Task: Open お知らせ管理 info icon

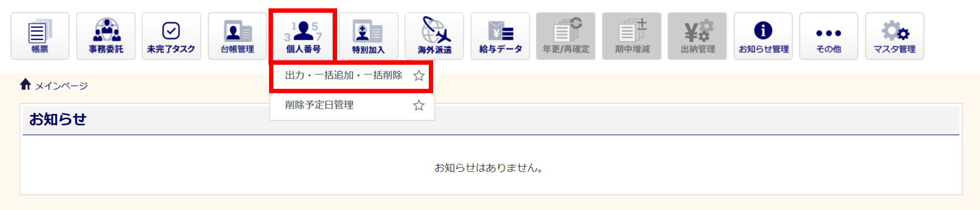Action: click(763, 36)
